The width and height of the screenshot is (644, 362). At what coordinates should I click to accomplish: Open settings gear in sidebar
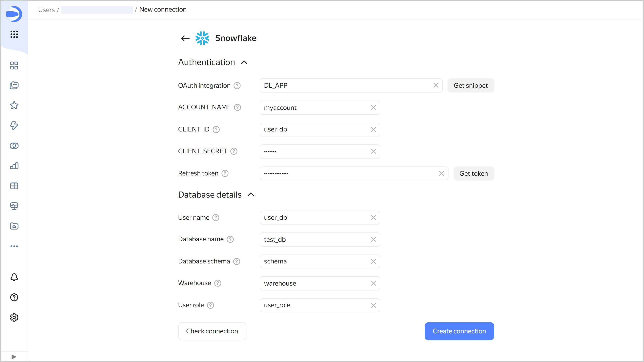pos(14,318)
